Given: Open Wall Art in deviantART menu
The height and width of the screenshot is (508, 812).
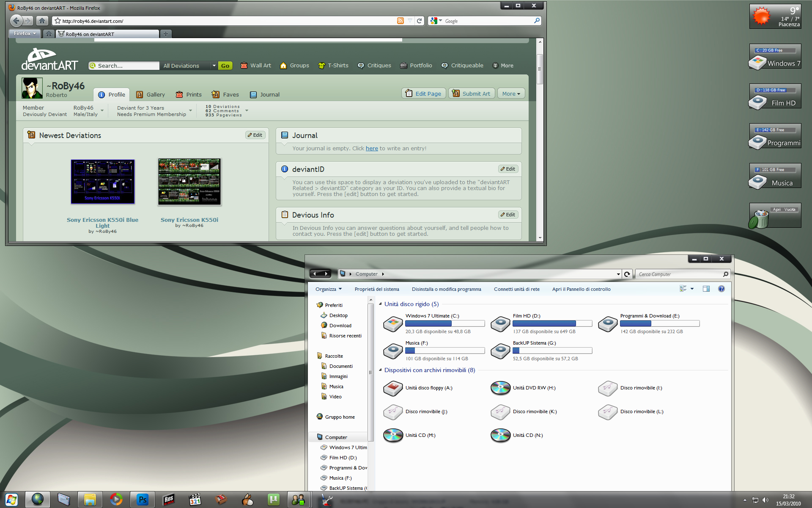Looking at the screenshot, I should coord(255,66).
